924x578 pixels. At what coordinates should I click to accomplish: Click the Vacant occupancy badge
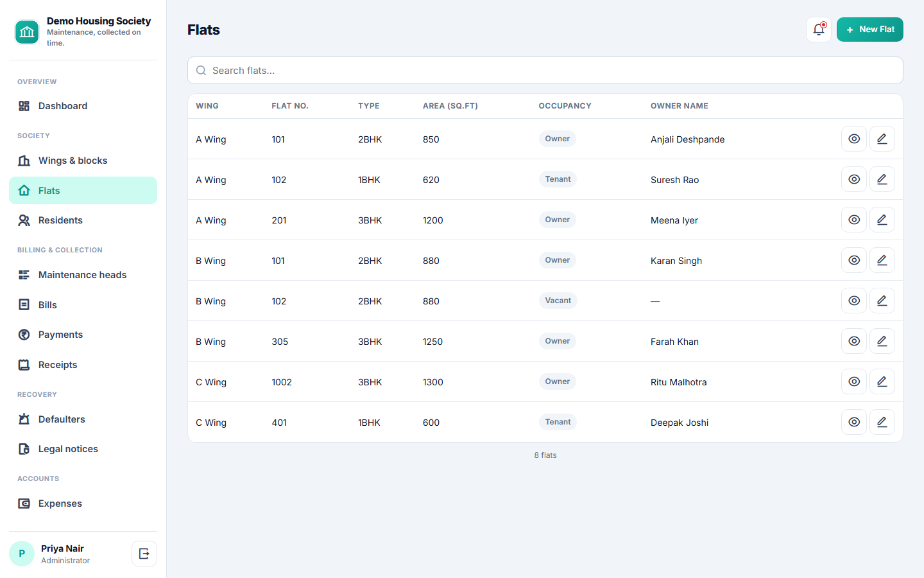click(x=558, y=301)
